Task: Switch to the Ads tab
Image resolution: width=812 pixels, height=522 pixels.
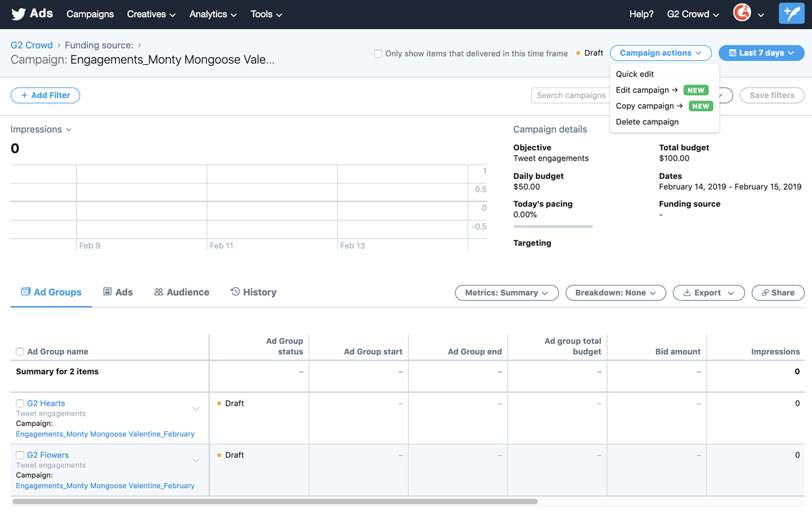Action: 118,292
